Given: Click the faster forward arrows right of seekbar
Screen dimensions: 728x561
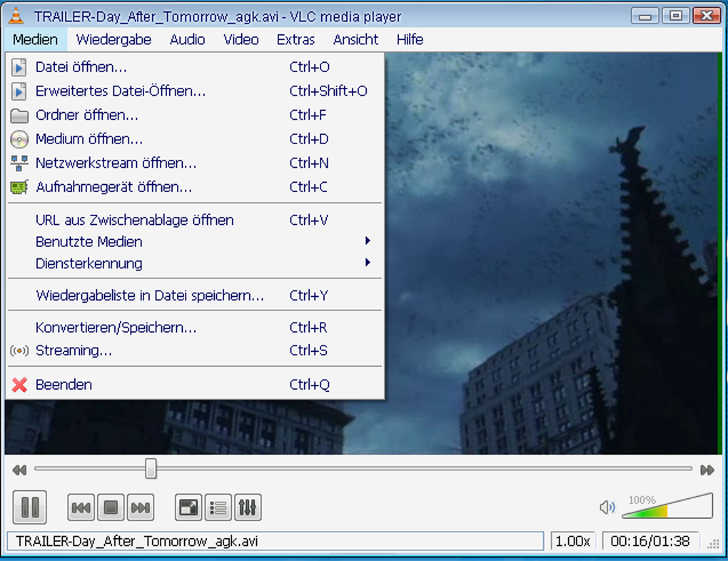Looking at the screenshot, I should [707, 470].
